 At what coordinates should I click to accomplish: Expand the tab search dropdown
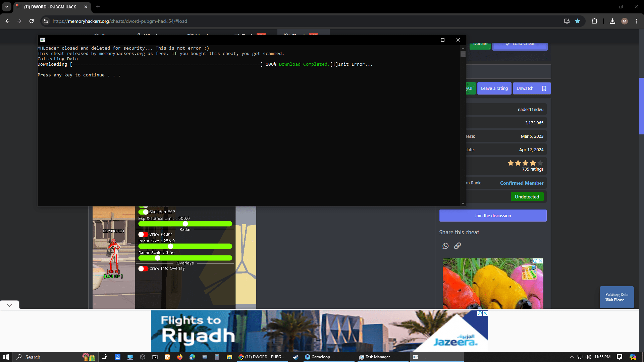7,7
